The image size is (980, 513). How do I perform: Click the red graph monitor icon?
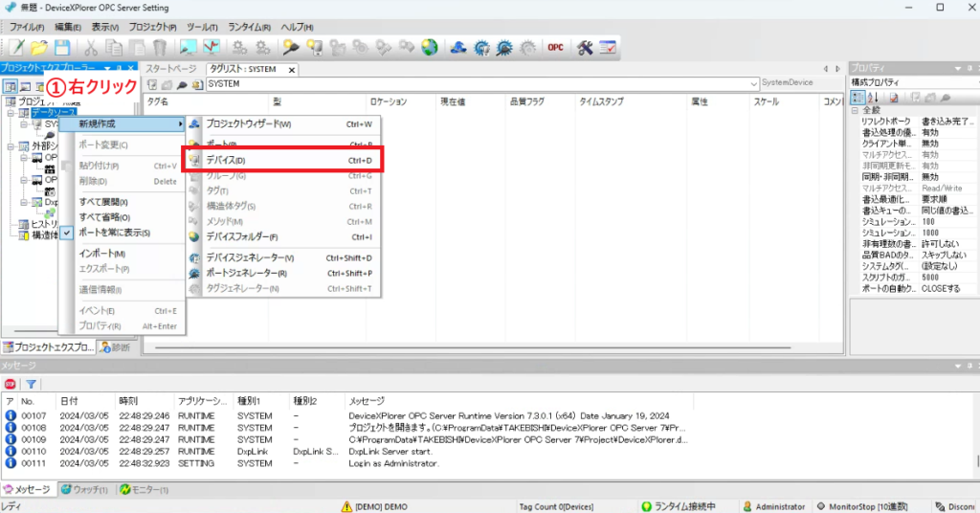212,48
